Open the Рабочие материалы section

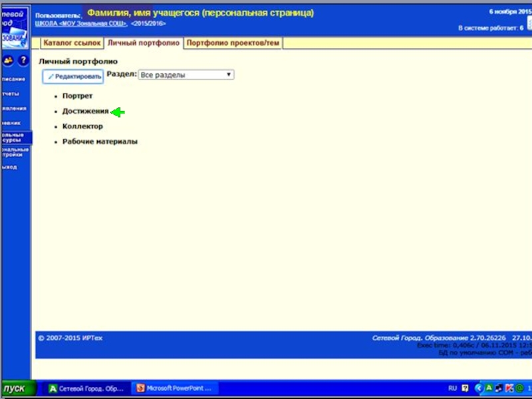tap(100, 142)
